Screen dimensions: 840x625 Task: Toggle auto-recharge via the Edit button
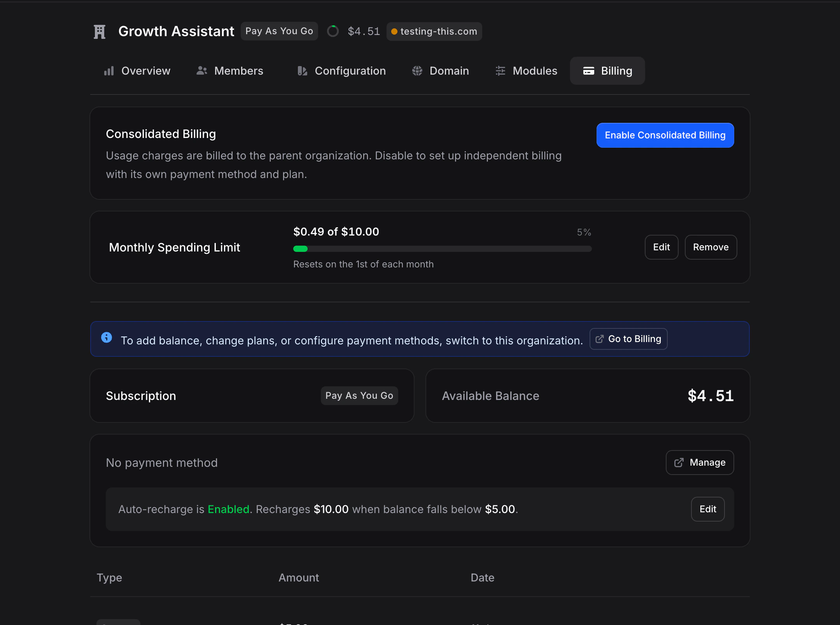click(x=707, y=509)
